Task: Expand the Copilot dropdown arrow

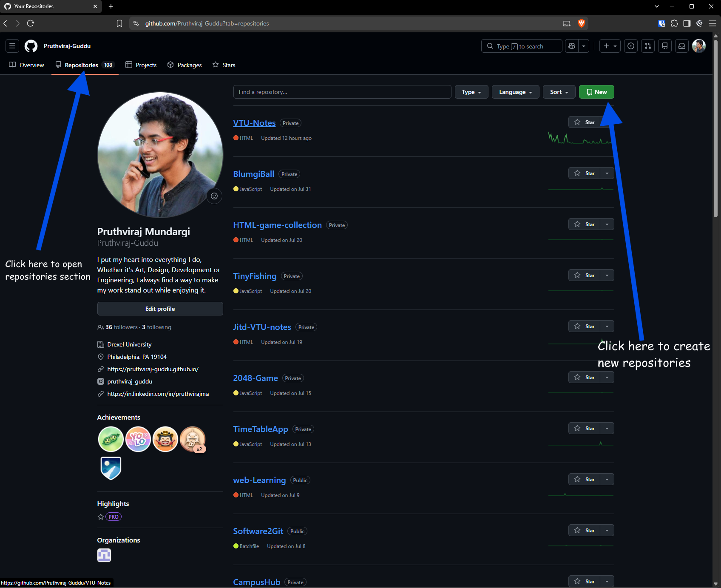Action: [x=584, y=46]
